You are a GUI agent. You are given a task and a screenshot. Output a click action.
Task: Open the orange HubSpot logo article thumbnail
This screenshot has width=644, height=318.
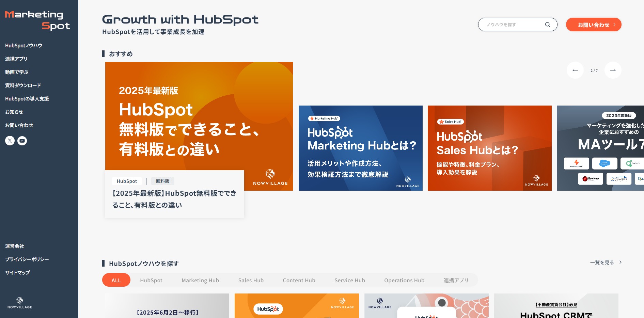pos(297,306)
